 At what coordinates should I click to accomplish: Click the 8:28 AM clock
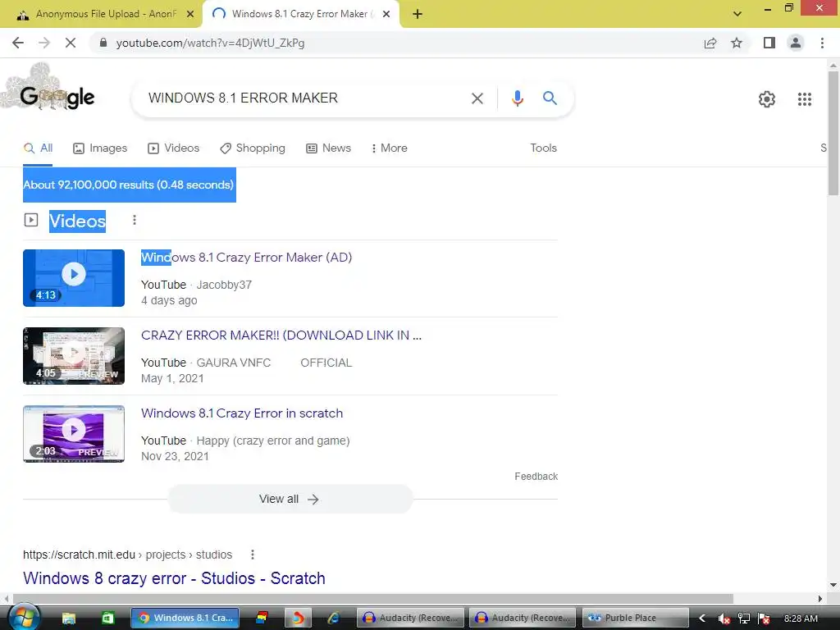point(801,619)
